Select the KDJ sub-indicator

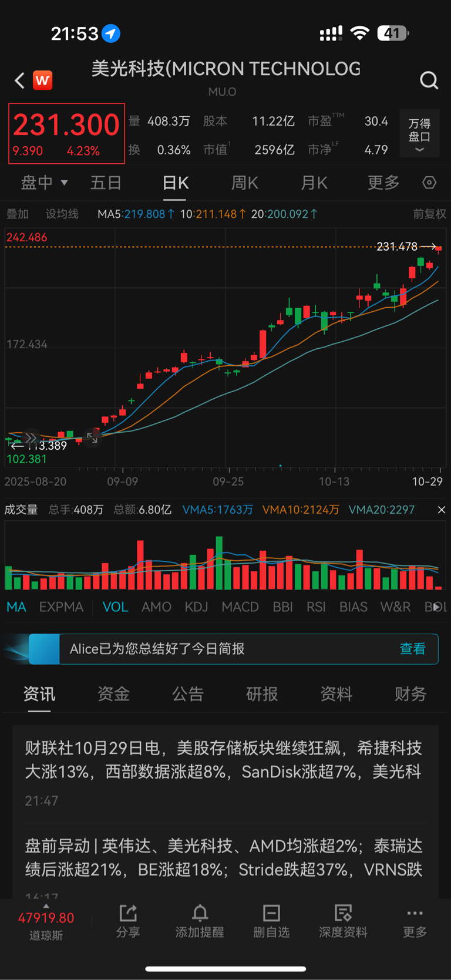pos(196,607)
